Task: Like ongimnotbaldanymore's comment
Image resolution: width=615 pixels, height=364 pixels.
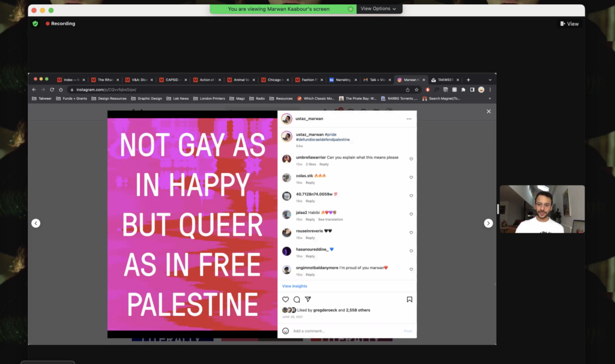Action: 411,269
